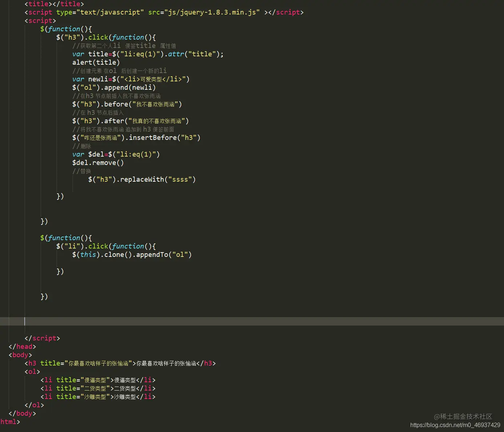
Task: Click the closing </head> tag
Action: (x=22, y=347)
